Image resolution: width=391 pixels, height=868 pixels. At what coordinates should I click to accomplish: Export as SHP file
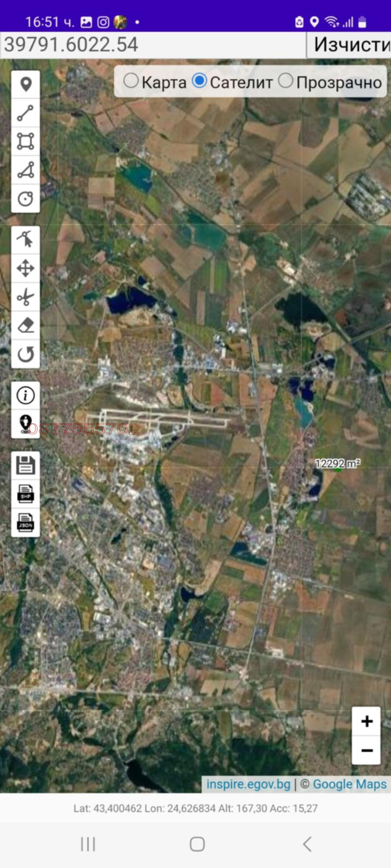point(25,494)
